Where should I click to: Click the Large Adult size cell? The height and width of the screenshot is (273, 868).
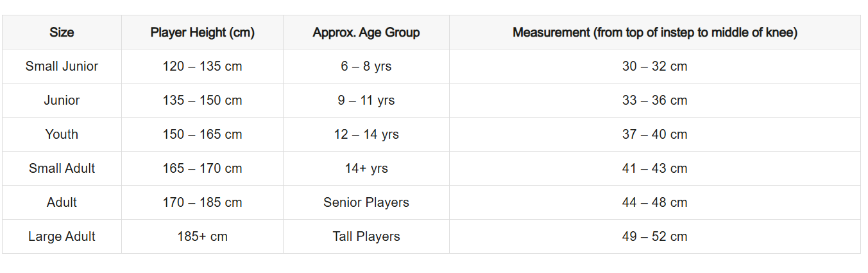62,236
